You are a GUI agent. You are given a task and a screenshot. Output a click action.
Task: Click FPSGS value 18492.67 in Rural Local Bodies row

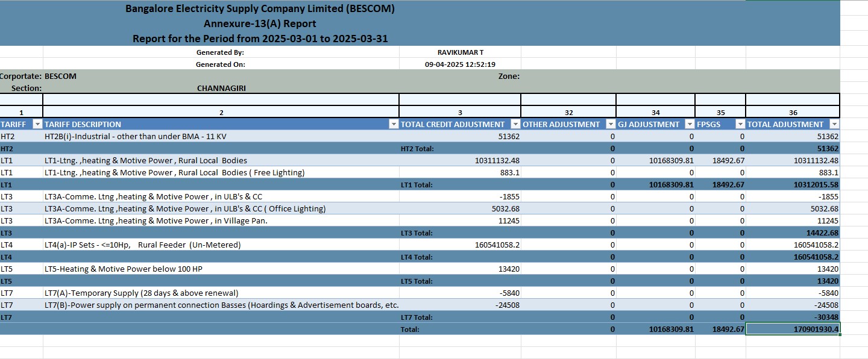[720, 160]
